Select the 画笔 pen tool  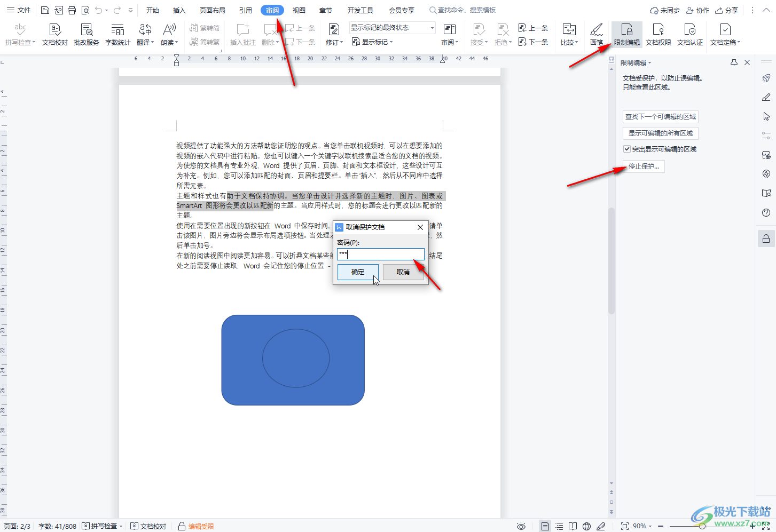[597, 35]
